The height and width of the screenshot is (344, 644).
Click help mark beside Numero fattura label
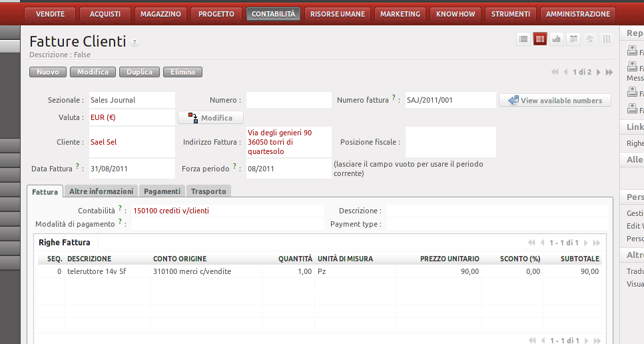point(394,97)
